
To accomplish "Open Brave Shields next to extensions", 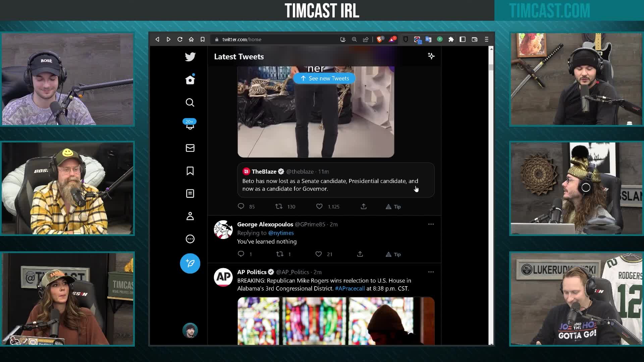I will [x=406, y=39].
